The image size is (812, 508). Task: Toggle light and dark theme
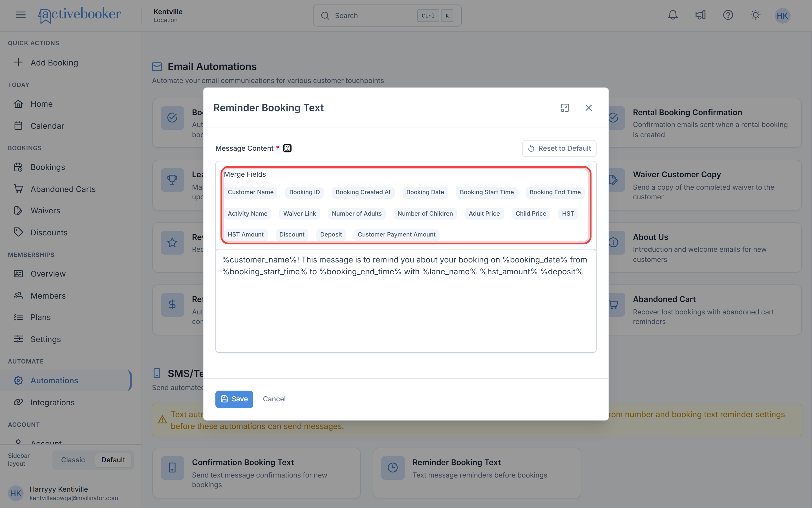(x=756, y=15)
